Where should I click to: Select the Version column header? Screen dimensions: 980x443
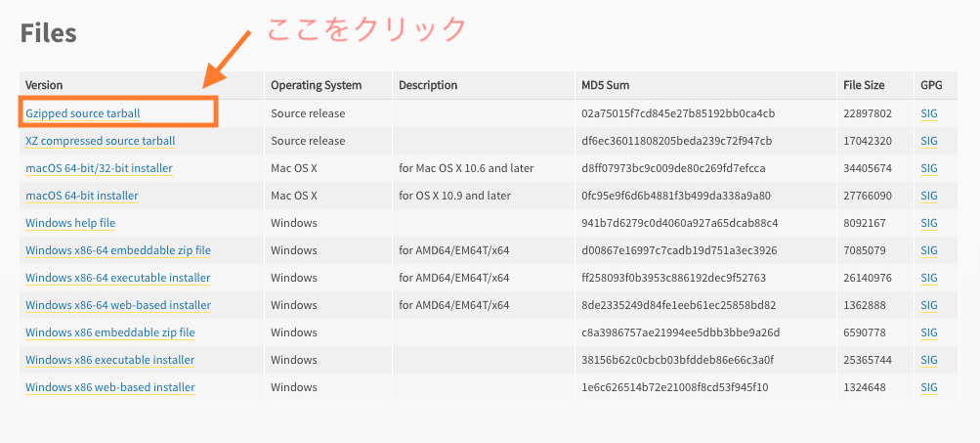44,85
